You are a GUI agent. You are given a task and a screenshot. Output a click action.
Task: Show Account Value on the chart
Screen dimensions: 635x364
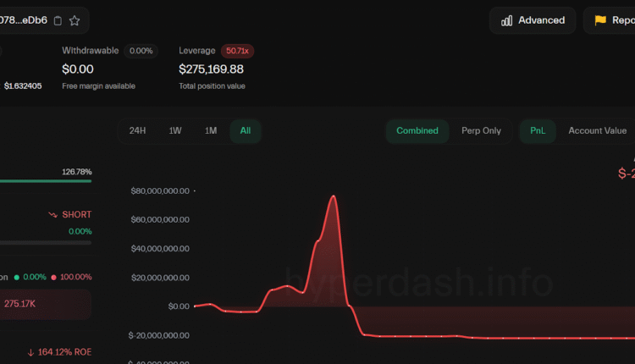click(x=597, y=131)
